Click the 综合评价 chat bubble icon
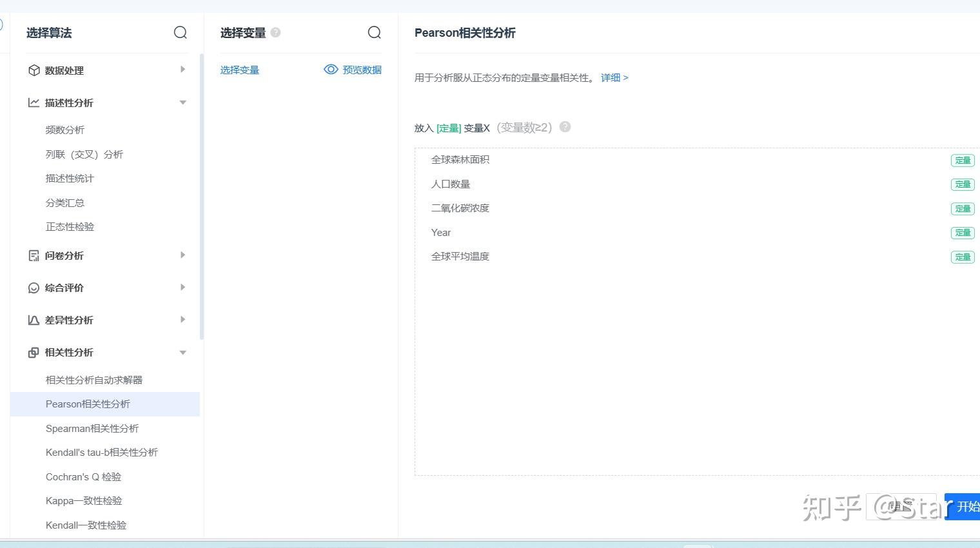Image resolution: width=980 pixels, height=548 pixels. pos(34,288)
